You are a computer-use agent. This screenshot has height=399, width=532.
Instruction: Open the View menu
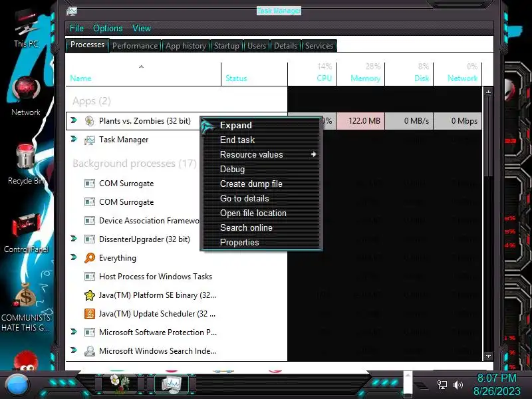[x=142, y=28]
